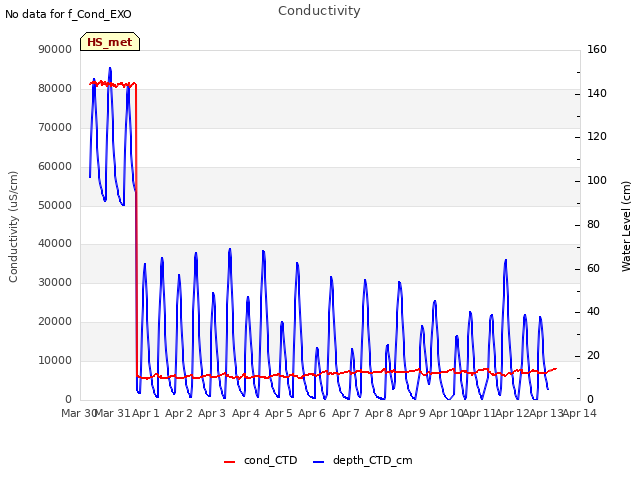Click the Apr 5 date label
The image size is (640, 480).
coord(279,413)
